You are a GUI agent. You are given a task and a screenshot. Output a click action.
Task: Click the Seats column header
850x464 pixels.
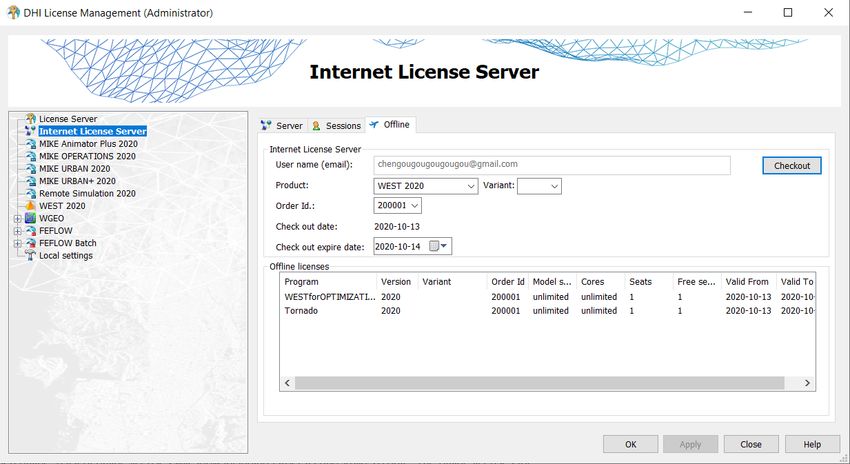(x=648, y=282)
